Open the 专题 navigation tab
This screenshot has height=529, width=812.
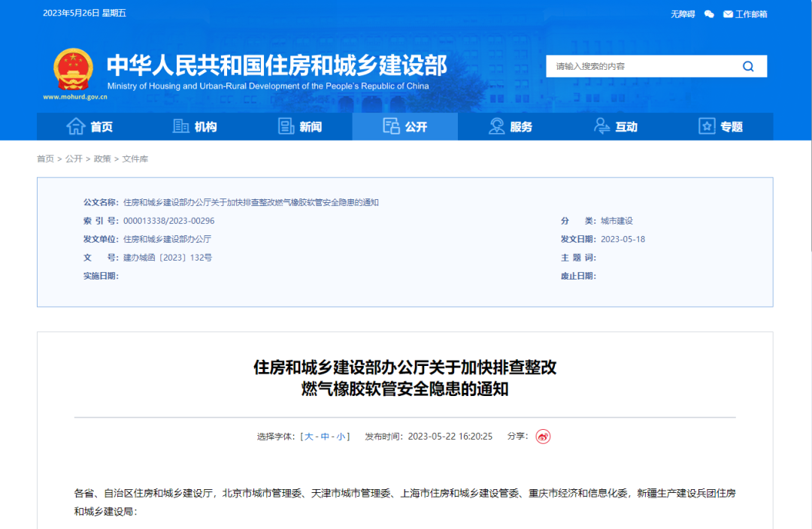point(721,126)
